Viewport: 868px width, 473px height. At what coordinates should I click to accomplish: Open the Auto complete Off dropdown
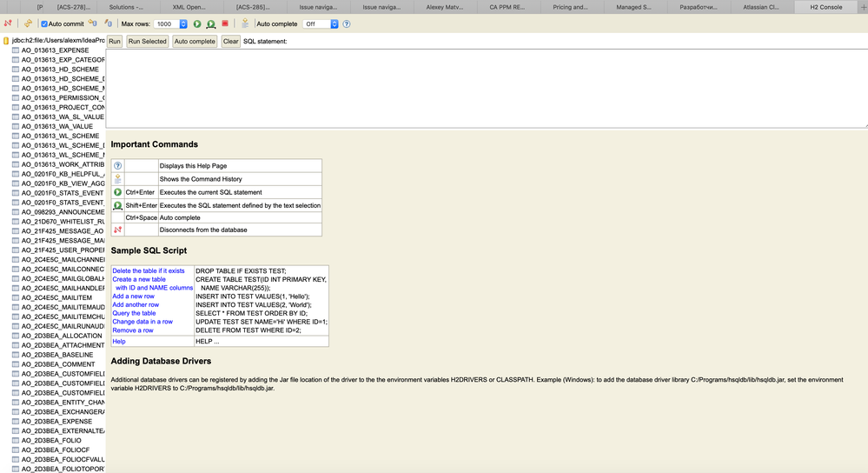321,23
